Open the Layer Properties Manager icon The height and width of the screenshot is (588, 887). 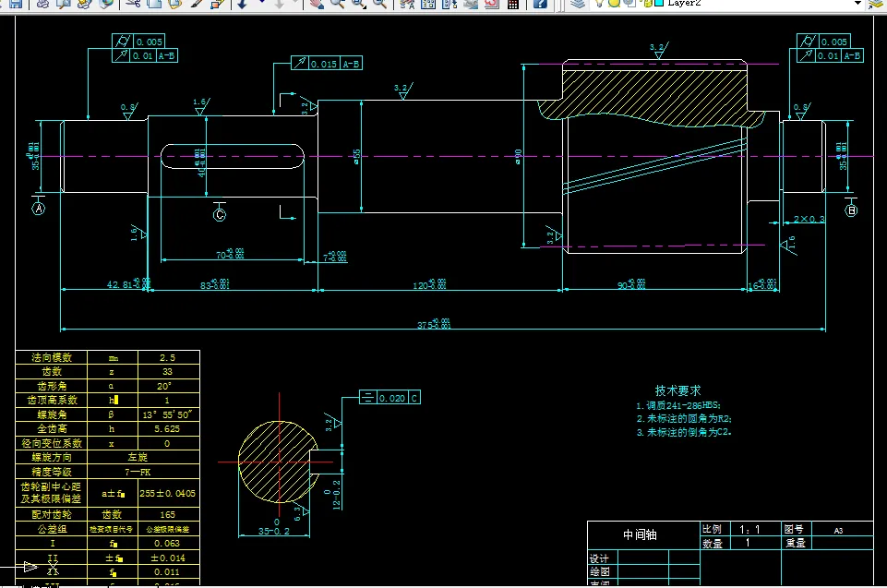tap(577, 4)
